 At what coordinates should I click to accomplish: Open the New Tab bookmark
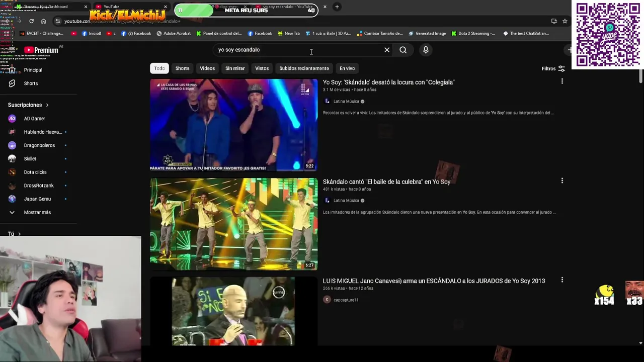(x=288, y=34)
